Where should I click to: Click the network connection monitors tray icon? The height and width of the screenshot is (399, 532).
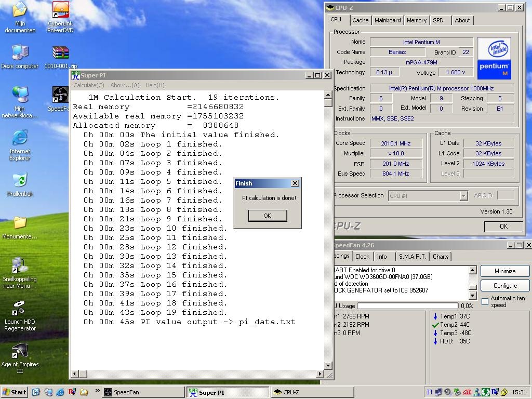[x=438, y=392]
